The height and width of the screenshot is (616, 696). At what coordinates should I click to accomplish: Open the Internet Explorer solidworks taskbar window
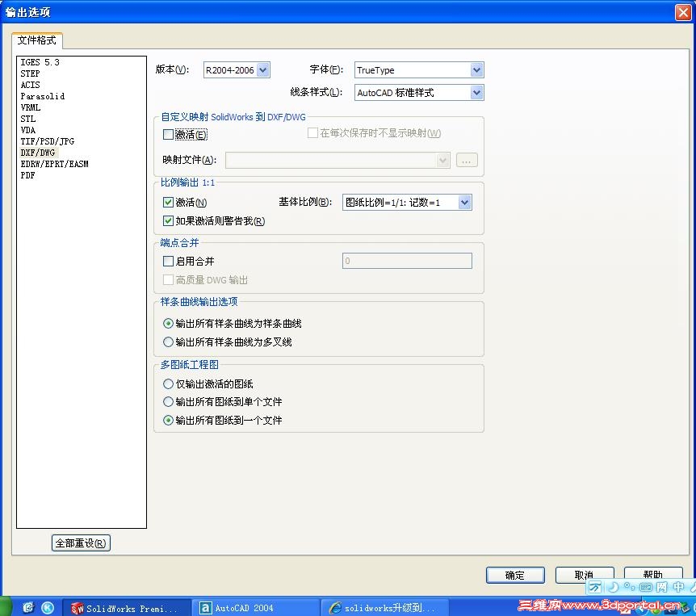click(x=385, y=608)
